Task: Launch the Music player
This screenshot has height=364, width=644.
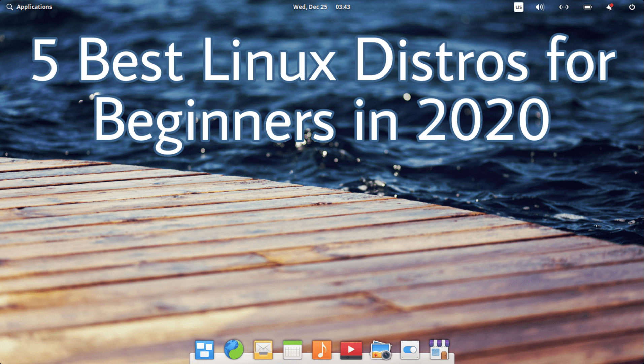Action: (x=321, y=350)
